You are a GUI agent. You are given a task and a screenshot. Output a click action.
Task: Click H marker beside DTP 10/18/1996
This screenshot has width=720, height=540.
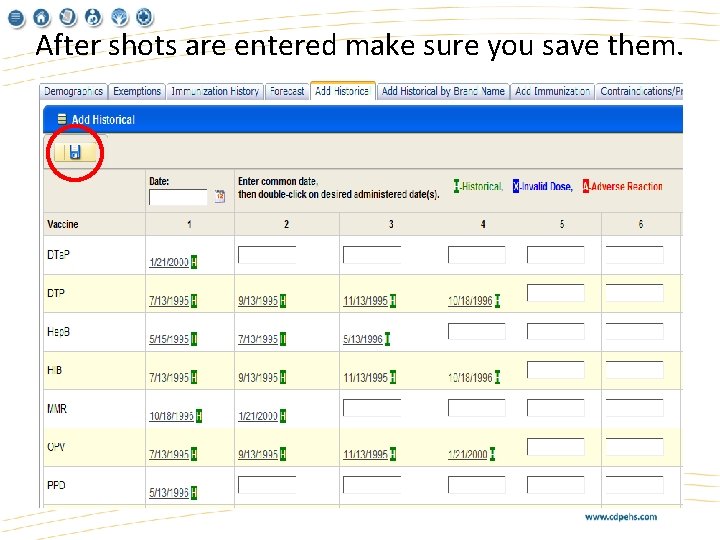point(497,301)
